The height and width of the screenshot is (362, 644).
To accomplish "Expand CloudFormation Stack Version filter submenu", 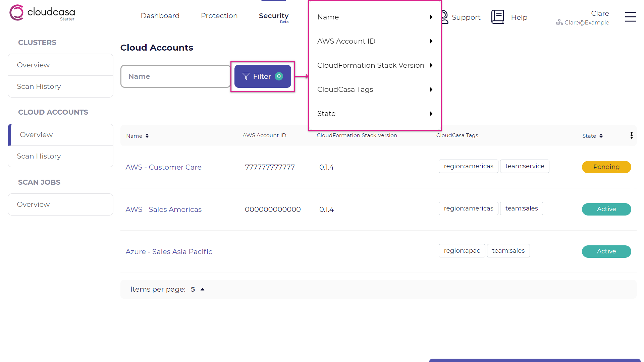I will pyautogui.click(x=375, y=65).
